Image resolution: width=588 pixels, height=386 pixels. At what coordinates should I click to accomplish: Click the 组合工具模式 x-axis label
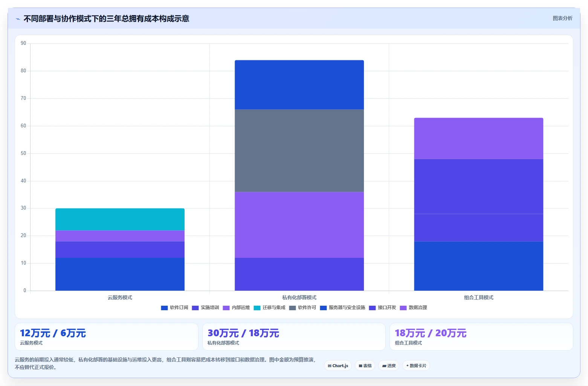click(478, 297)
